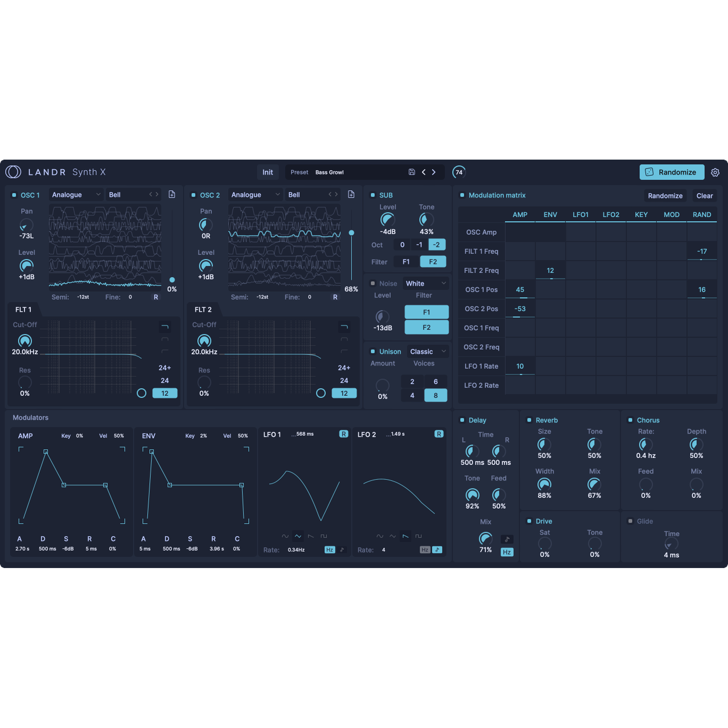
Task: Open the Classic unison mode dropdown
Action: [427, 351]
